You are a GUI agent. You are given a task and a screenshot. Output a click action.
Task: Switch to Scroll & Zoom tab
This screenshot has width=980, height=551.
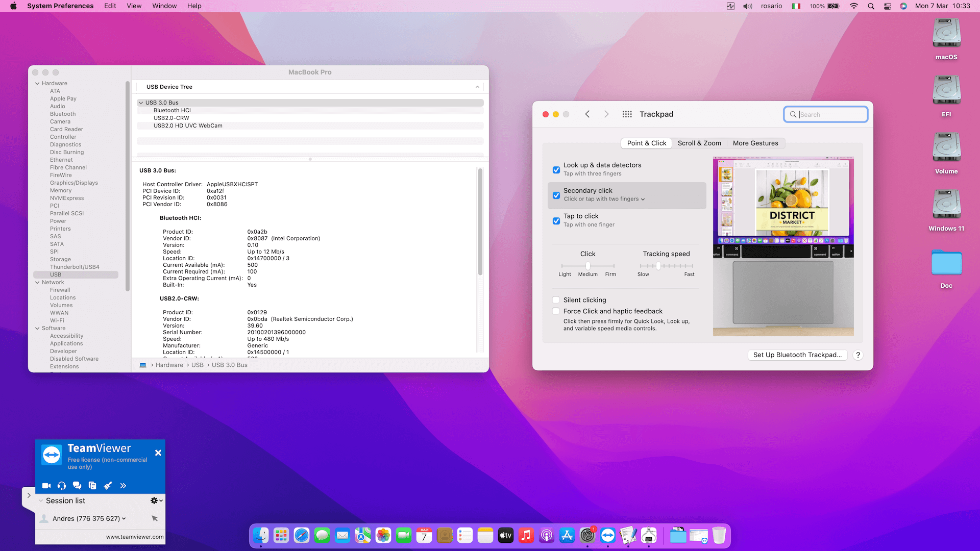click(x=699, y=143)
